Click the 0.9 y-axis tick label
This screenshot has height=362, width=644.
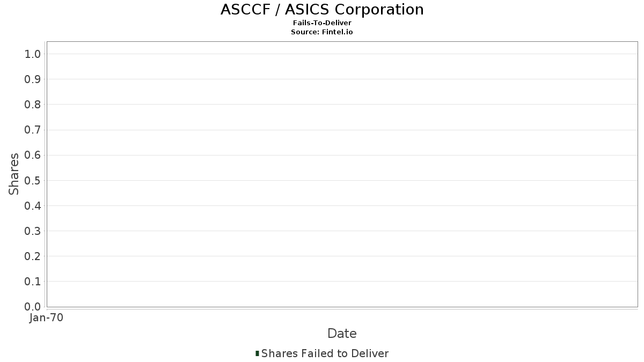[33, 79]
